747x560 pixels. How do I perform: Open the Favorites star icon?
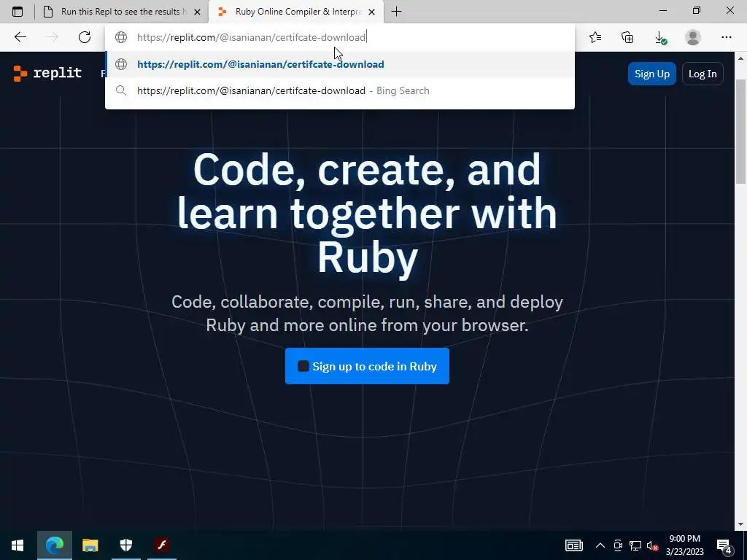click(x=595, y=37)
